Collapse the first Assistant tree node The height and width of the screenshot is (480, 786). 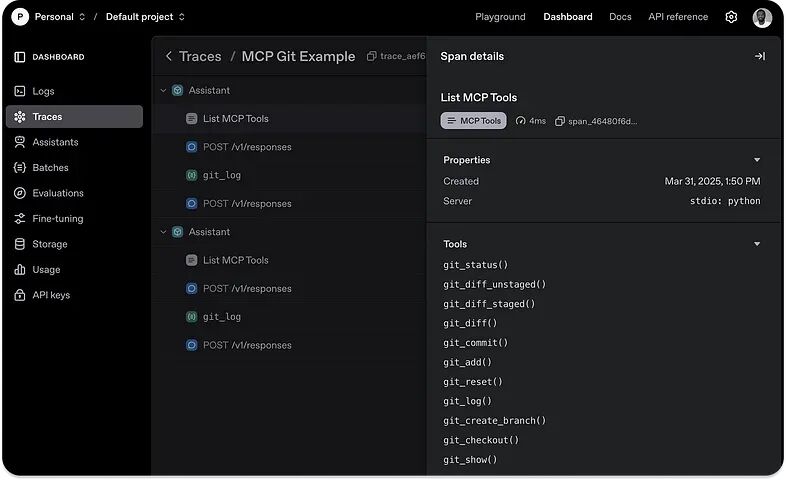(x=163, y=91)
